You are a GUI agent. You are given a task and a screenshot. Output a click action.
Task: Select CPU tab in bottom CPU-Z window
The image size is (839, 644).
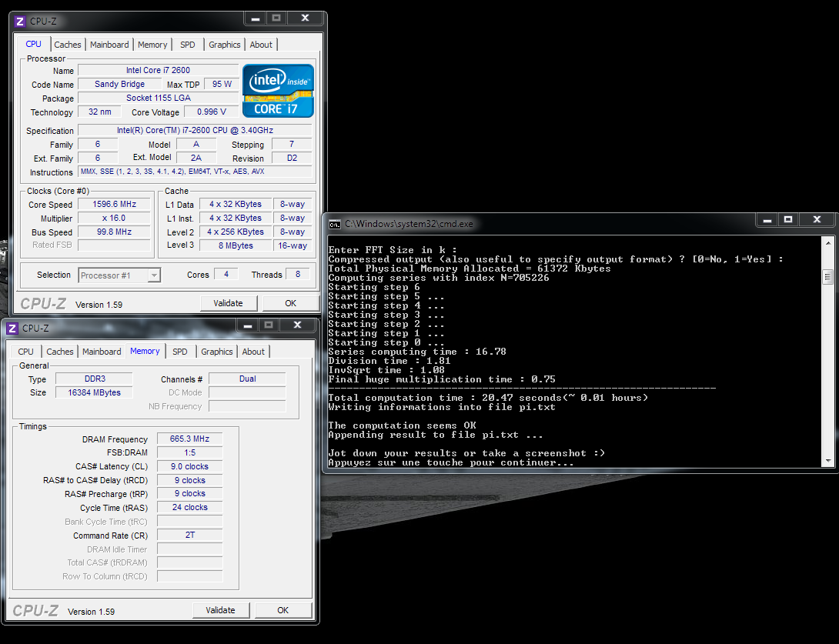[x=25, y=352]
